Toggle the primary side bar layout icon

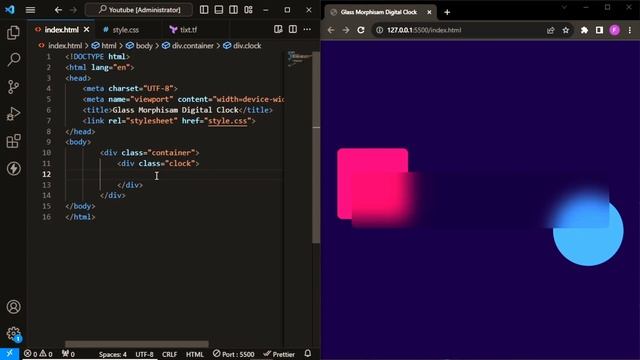coord(204,10)
